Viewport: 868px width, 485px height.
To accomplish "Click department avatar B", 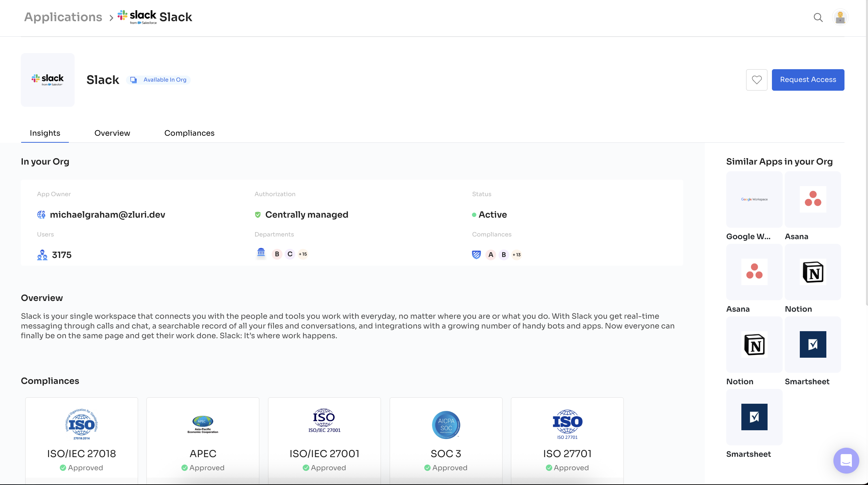I will pos(277,254).
